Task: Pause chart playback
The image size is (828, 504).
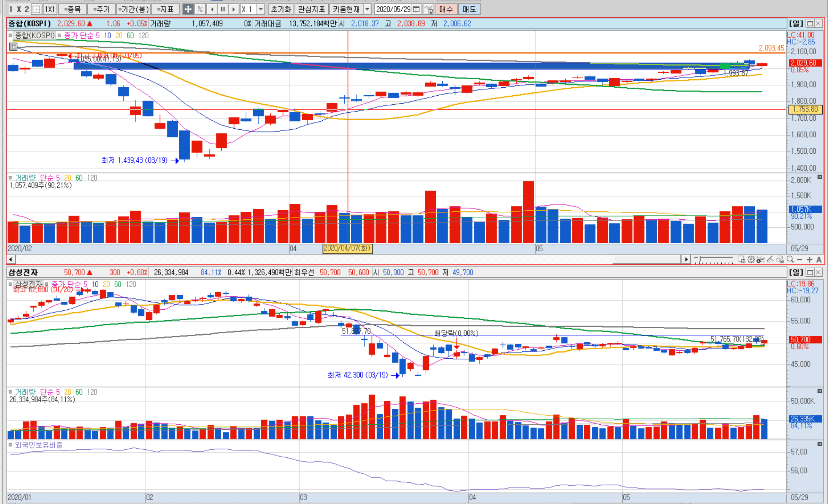Action: coord(223,9)
